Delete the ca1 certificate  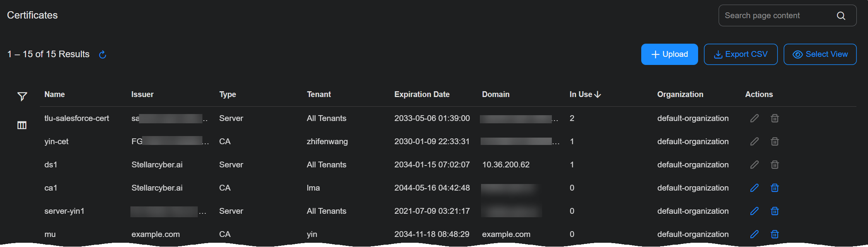pyautogui.click(x=775, y=188)
